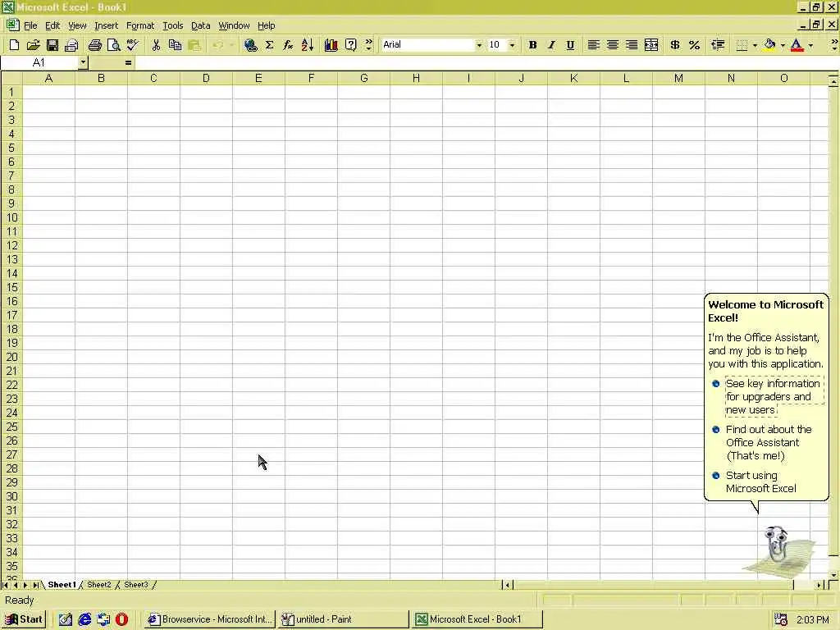Switch to Browservice Internet Explorer taskbar button
This screenshot has width=840, height=630.
[x=210, y=619]
